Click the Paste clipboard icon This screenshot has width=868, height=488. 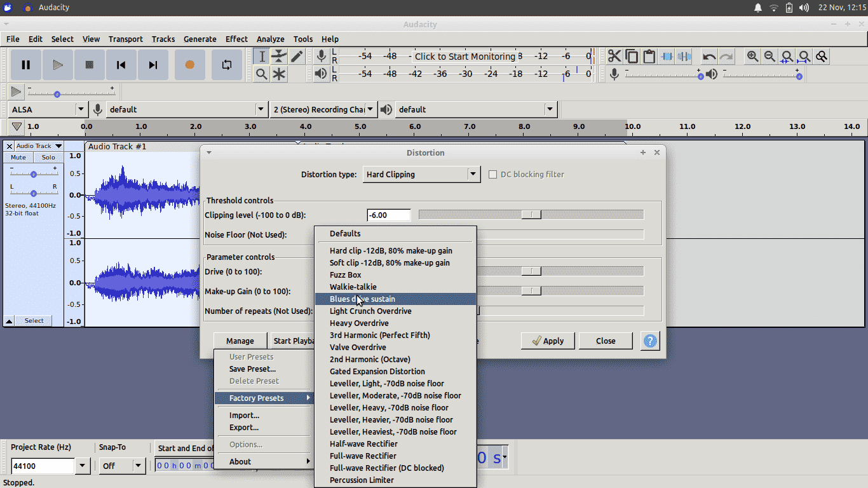pos(649,57)
